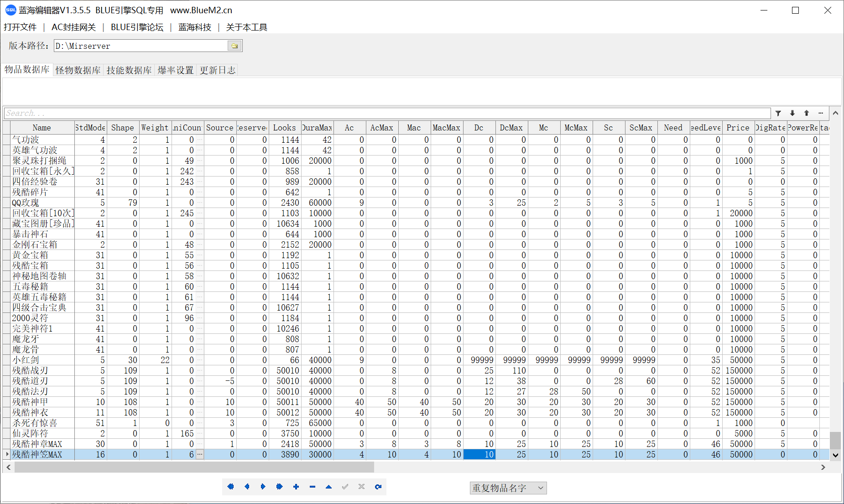
Task: Click the Search input field
Action: click(x=387, y=113)
